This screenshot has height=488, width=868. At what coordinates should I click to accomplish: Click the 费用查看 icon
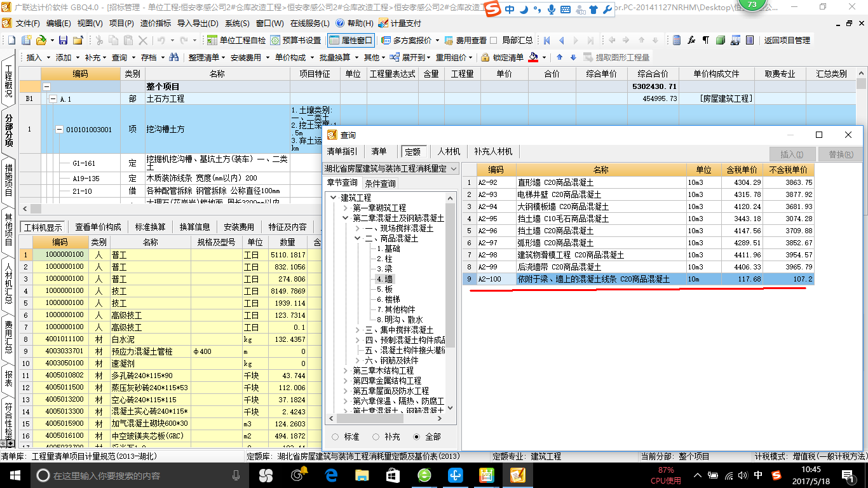(x=449, y=40)
